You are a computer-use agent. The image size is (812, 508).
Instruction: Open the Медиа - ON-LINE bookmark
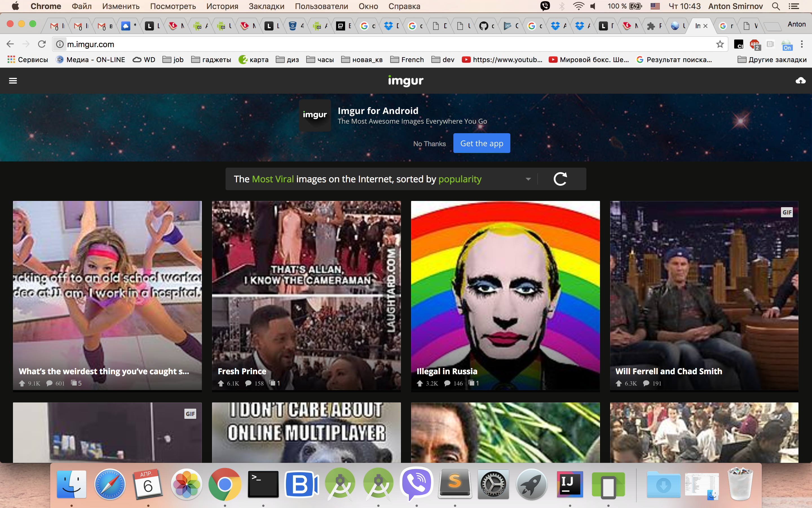[x=91, y=60]
